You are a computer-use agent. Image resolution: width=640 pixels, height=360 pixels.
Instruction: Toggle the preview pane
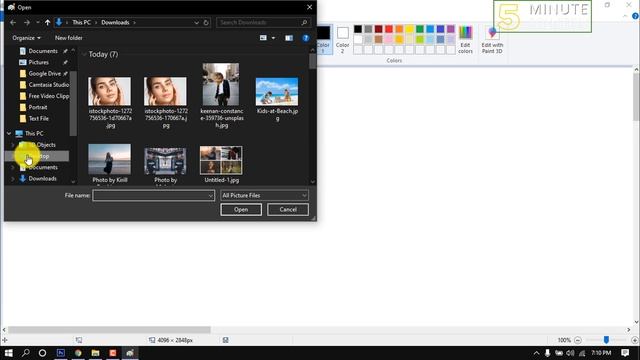(x=289, y=38)
